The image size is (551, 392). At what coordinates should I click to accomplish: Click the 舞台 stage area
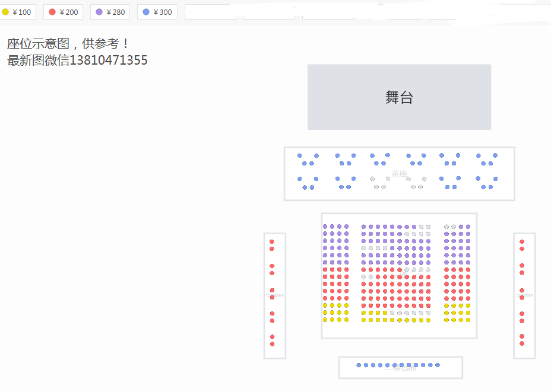coord(399,97)
